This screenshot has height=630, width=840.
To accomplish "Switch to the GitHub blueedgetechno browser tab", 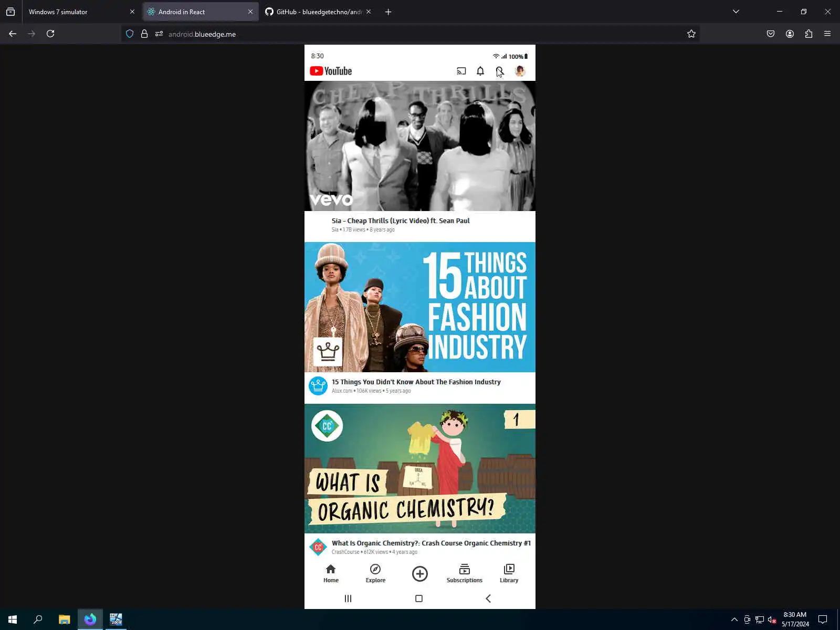I will [318, 12].
